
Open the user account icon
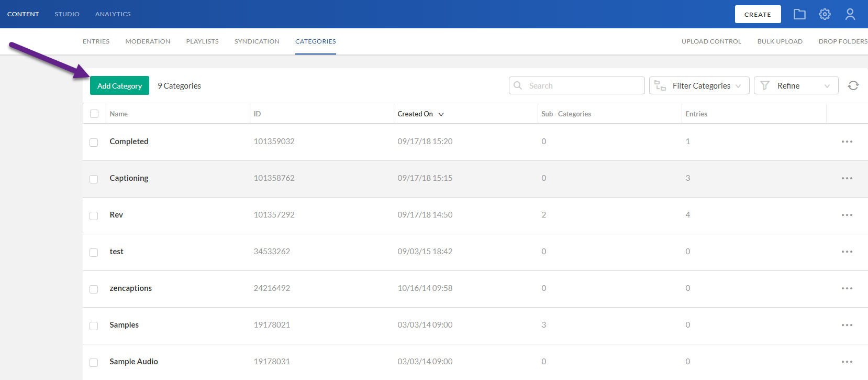850,14
